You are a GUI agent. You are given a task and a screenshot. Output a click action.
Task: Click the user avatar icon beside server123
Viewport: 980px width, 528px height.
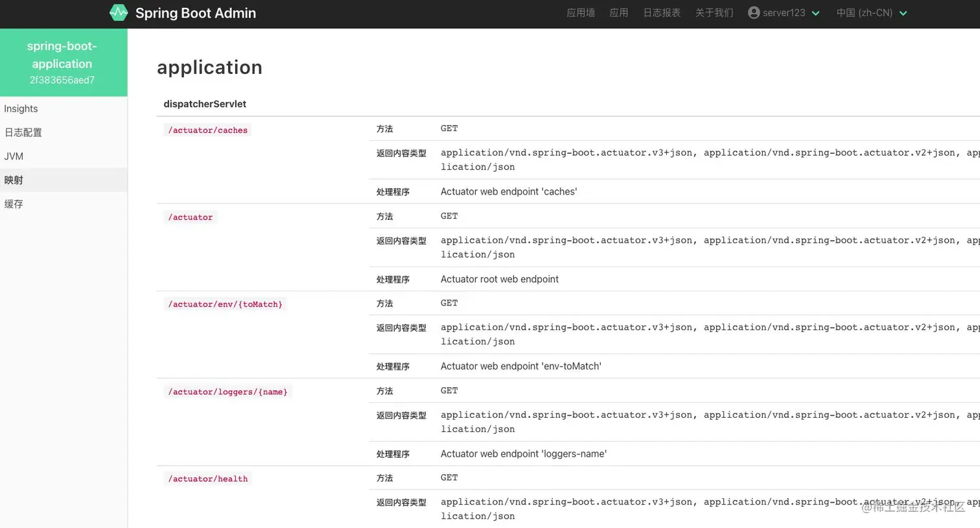click(x=753, y=12)
